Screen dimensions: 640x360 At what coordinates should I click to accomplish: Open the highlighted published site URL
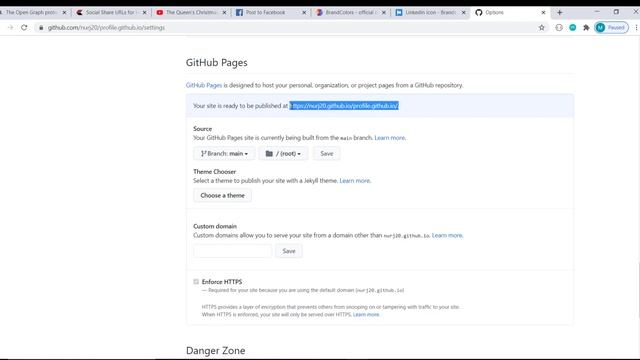(344, 106)
